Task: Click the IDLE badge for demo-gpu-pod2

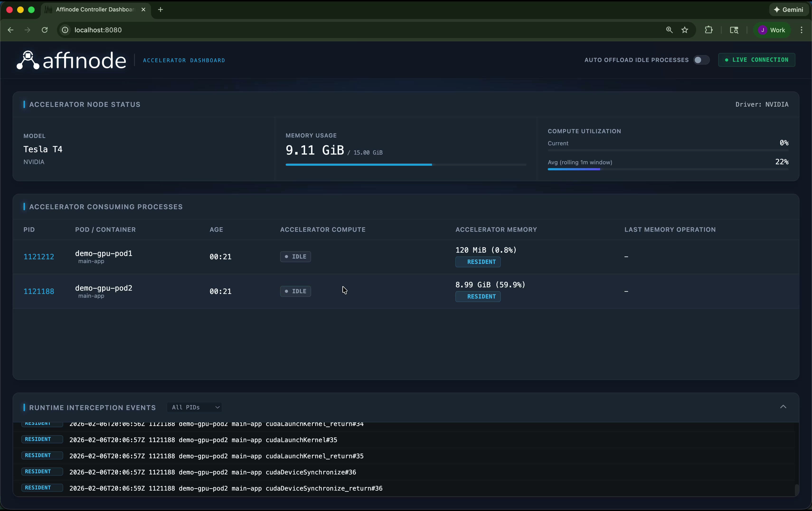Action: click(x=295, y=291)
